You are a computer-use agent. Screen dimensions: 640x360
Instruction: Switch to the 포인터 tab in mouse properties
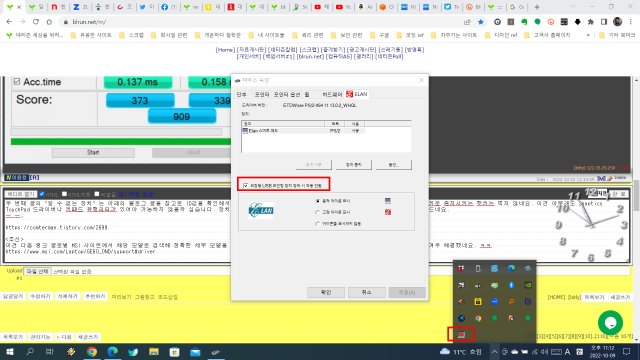point(262,94)
